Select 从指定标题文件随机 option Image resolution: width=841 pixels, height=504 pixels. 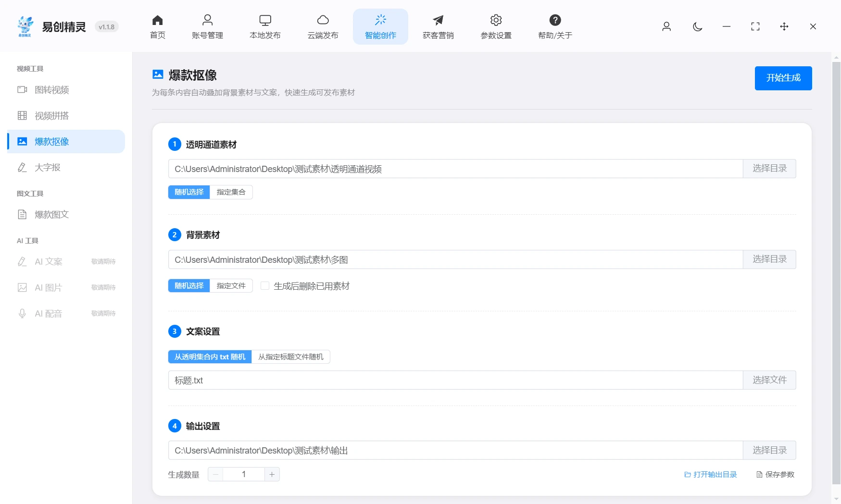tap(291, 357)
